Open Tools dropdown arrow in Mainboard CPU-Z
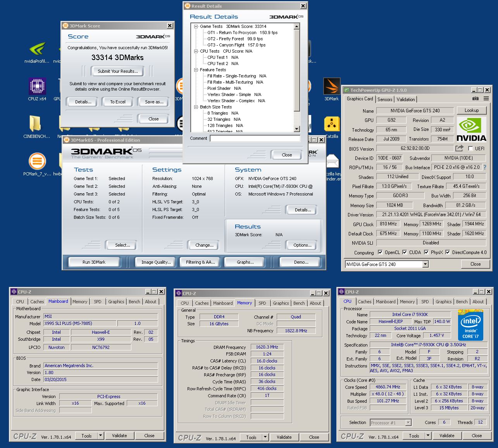The image size is (498, 448). click(x=100, y=435)
